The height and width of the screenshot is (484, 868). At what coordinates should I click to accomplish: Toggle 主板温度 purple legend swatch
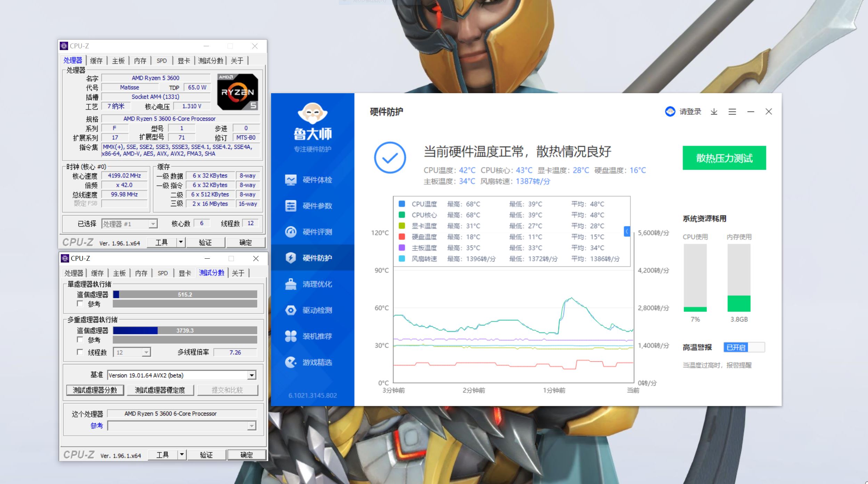[402, 248]
